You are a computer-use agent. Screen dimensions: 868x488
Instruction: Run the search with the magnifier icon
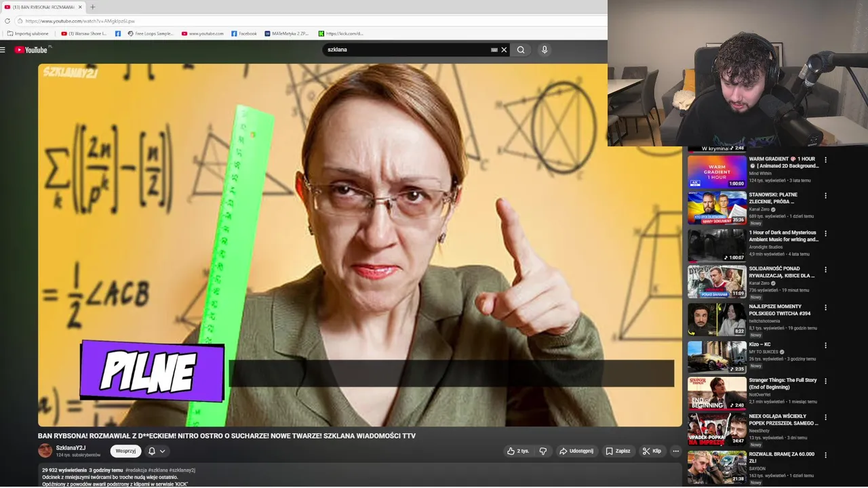521,49
